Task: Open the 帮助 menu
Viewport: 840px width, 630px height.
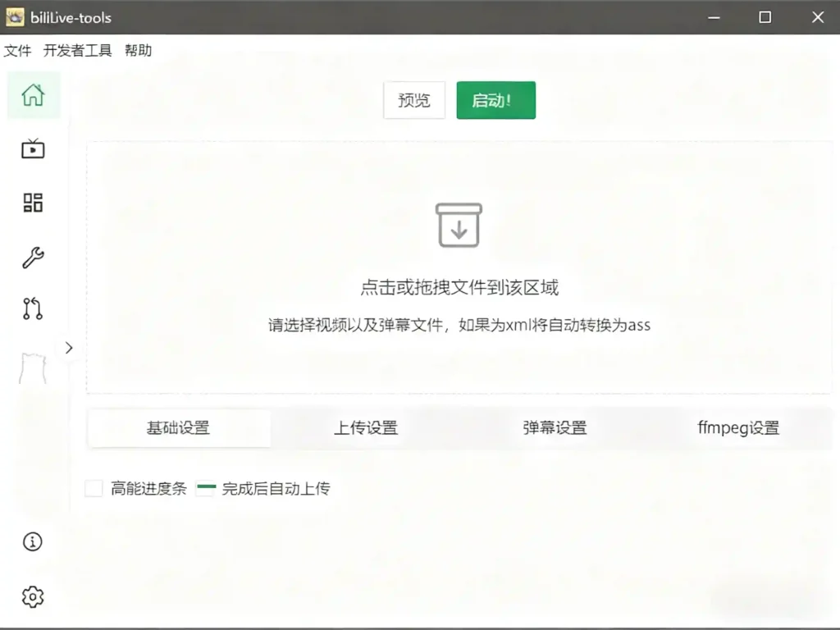Action: (138, 50)
